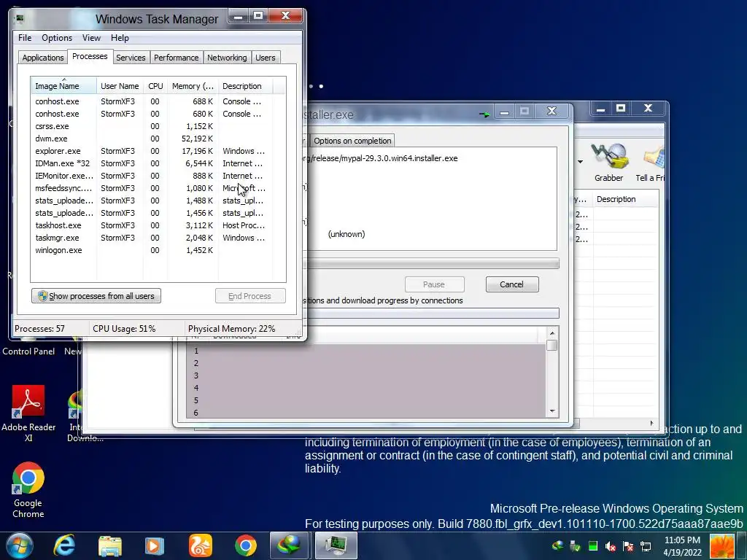This screenshot has height=560, width=747.
Task: Open the Google Chrome desktop shortcut
Action: [28, 490]
